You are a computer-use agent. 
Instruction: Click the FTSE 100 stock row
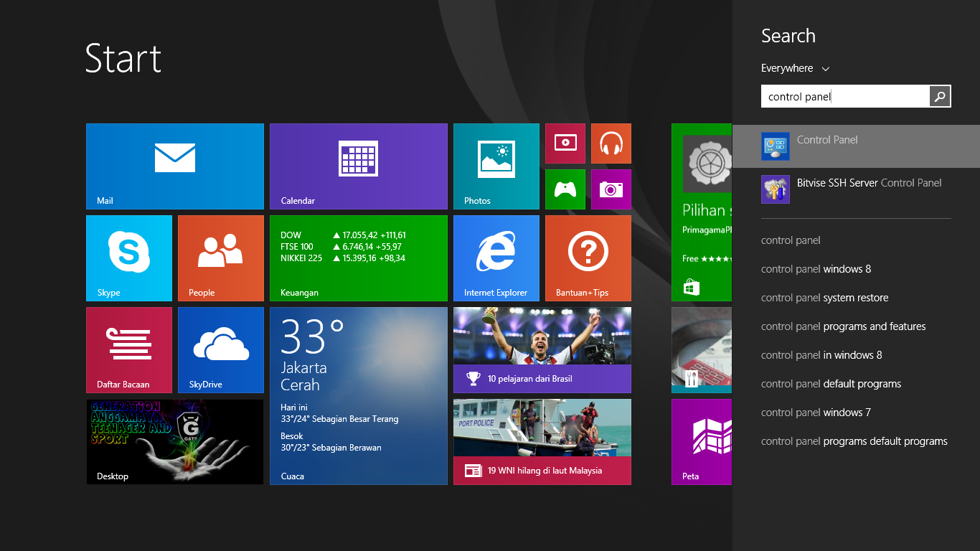point(341,247)
